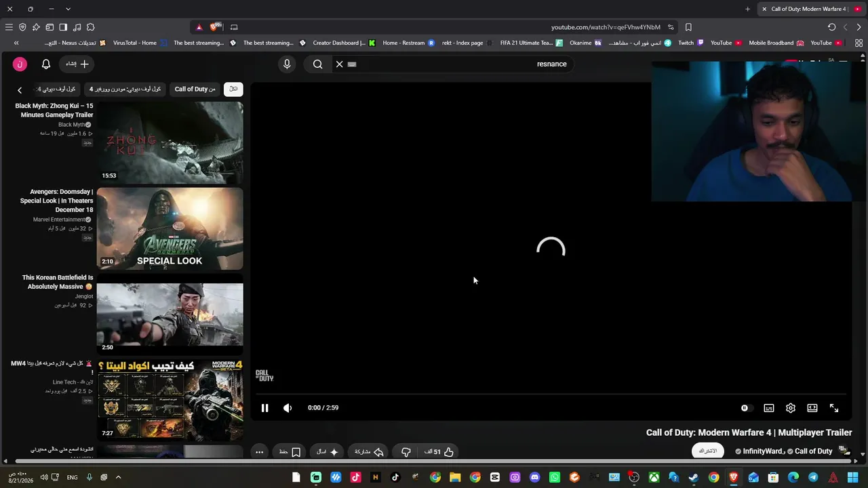Open the Marvel Entertainment channel name
Viewport: 868px width, 488px height.
(x=60, y=220)
